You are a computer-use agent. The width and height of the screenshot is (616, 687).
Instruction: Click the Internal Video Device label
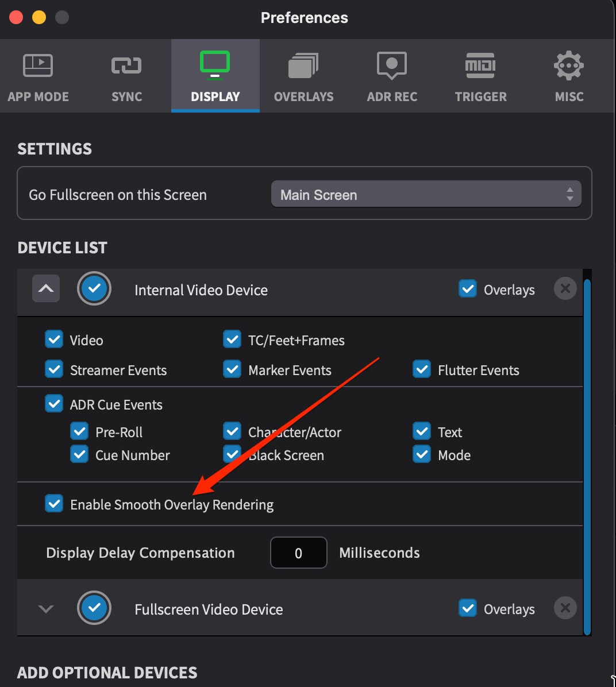click(x=201, y=290)
